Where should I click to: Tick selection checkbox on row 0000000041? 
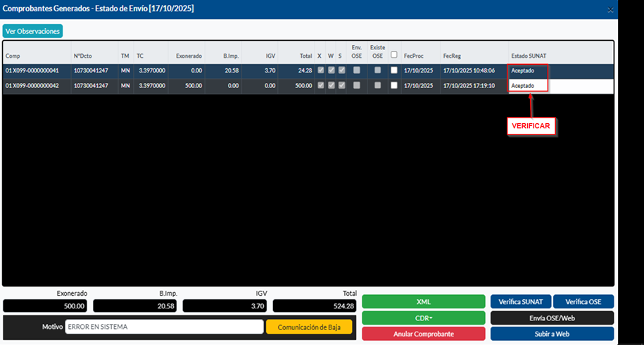tap(394, 70)
